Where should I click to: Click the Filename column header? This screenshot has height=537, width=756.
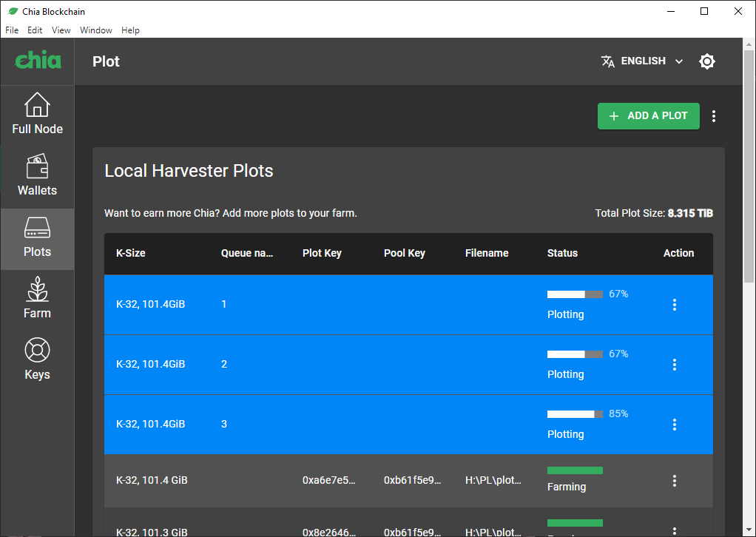coord(487,253)
